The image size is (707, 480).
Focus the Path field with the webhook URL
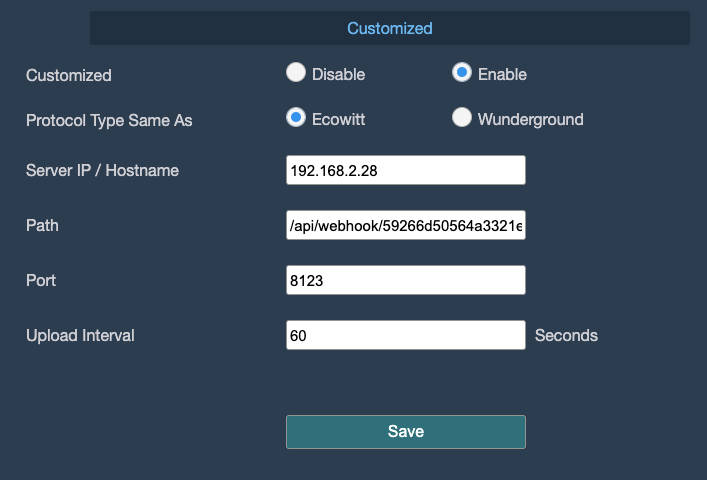click(405, 226)
